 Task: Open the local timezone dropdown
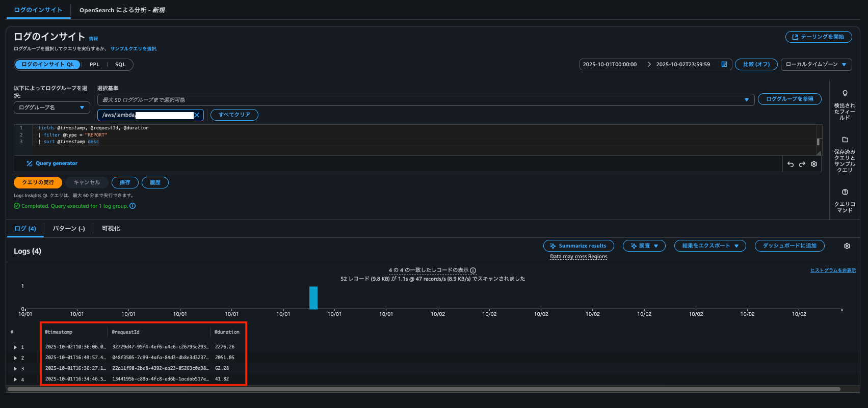point(816,65)
